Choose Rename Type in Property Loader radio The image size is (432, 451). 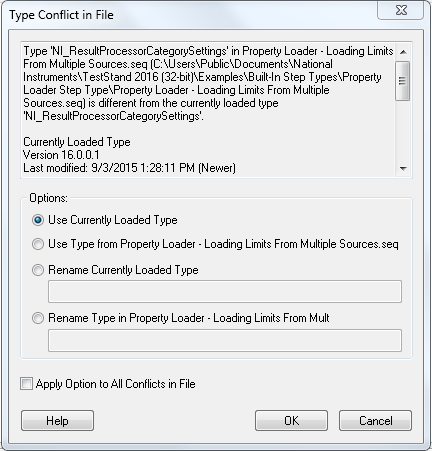[38, 318]
